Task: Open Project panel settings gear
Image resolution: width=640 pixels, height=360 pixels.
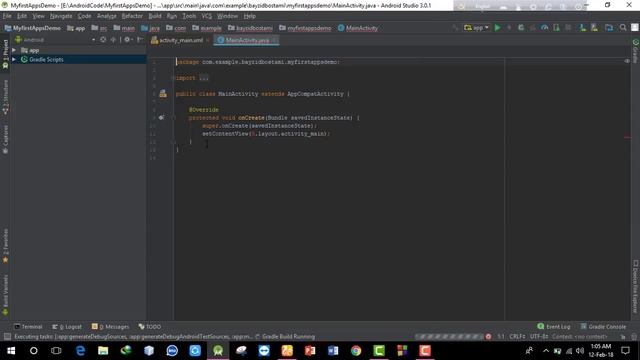Action: coord(127,40)
